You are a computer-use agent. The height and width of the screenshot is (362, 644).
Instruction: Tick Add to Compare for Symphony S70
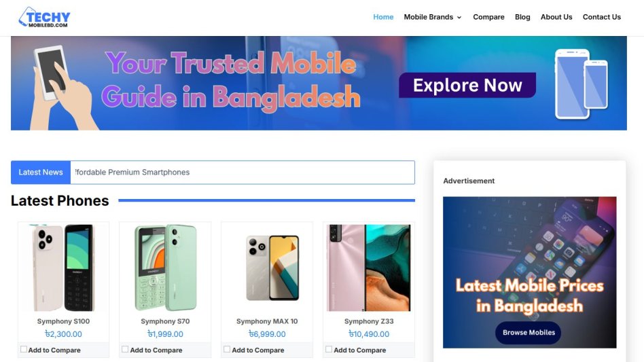[125, 349]
